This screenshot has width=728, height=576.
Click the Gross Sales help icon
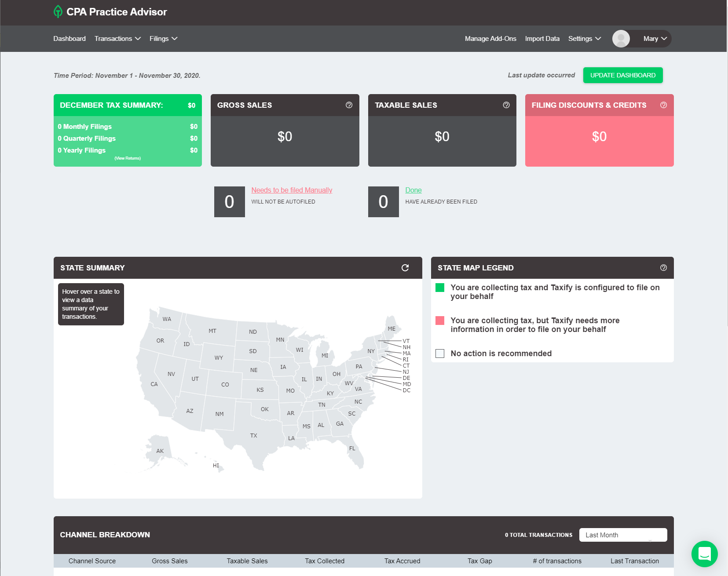tap(349, 105)
